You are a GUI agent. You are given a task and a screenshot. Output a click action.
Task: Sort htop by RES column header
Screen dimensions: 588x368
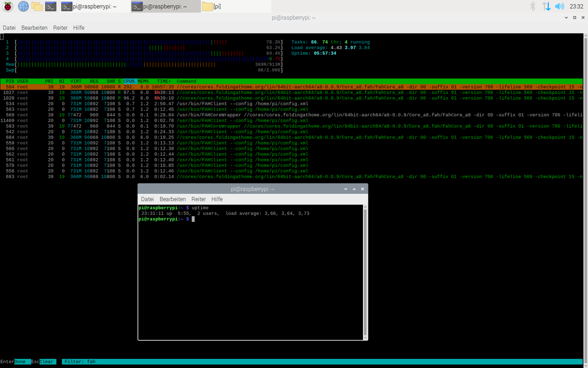click(x=94, y=81)
